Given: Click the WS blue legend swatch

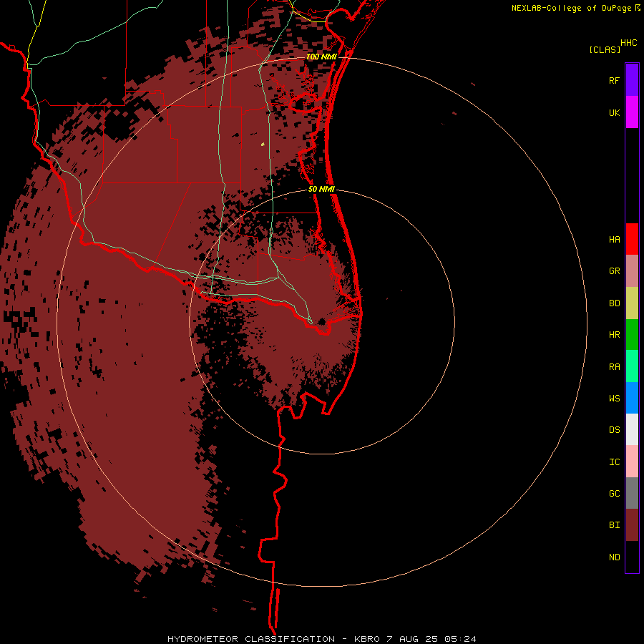Looking at the screenshot, I should click(632, 398).
